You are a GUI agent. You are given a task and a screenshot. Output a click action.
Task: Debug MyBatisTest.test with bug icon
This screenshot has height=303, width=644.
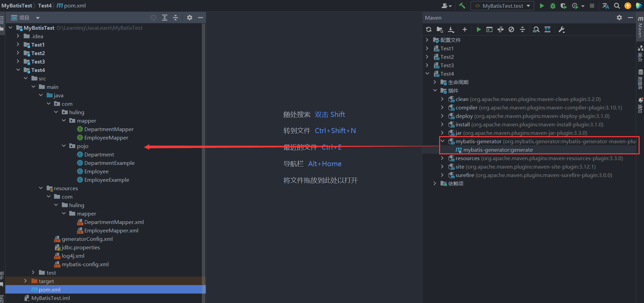[x=553, y=6]
